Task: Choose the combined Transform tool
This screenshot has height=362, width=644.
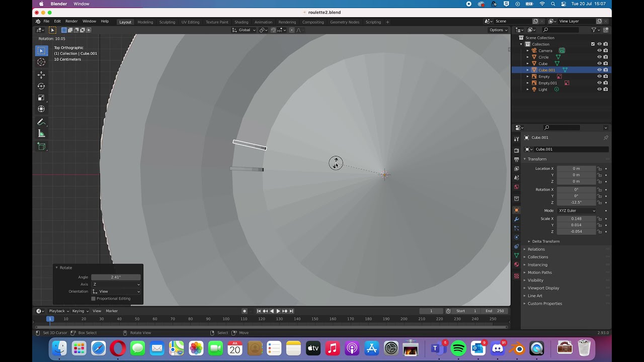Action: (x=41, y=109)
